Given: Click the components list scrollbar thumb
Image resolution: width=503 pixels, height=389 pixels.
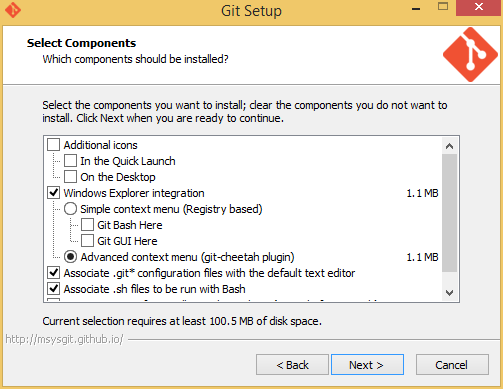Looking at the screenshot, I should (x=449, y=213).
